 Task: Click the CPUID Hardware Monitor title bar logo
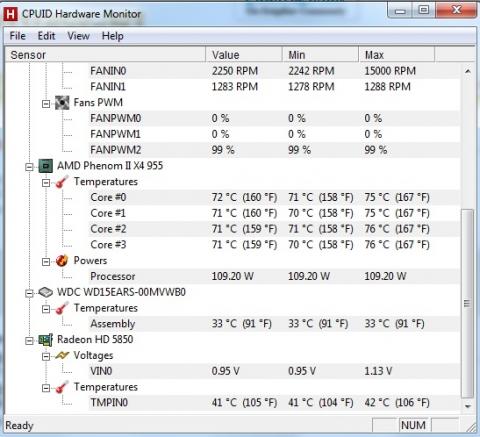click(x=10, y=14)
